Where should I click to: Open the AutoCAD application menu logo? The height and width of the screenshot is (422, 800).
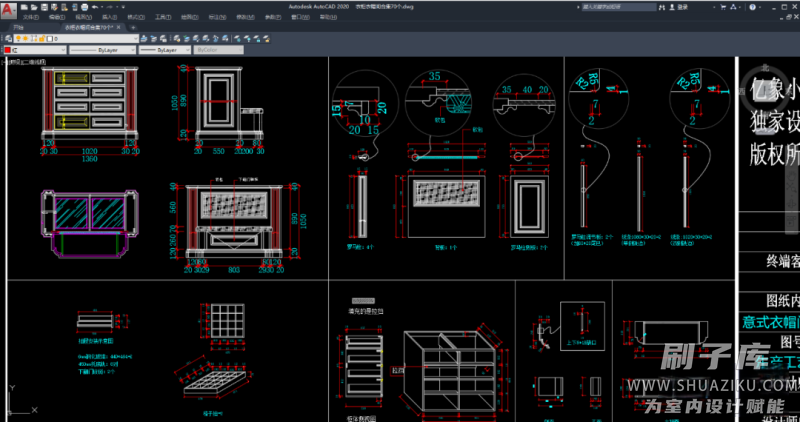click(x=8, y=9)
